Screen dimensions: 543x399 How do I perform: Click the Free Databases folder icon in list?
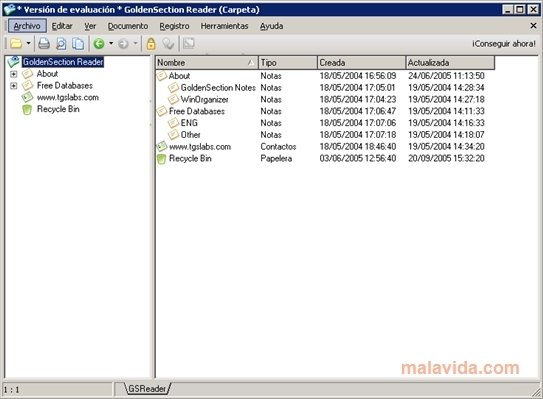pyautogui.click(x=162, y=111)
